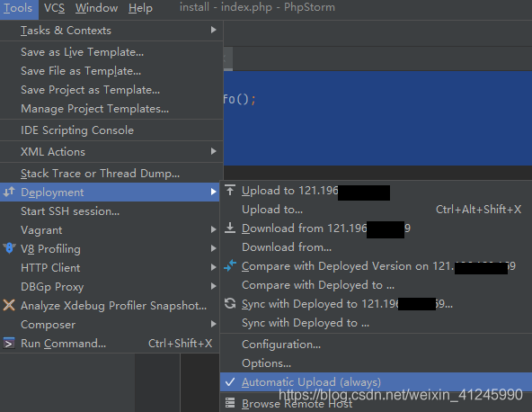Click Download from server icon

[230, 228]
